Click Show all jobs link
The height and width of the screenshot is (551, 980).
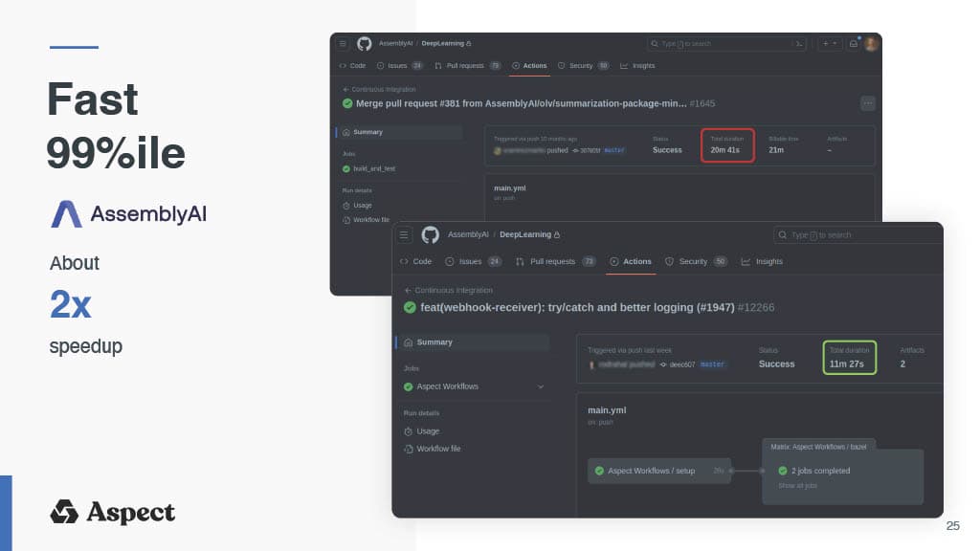(797, 486)
